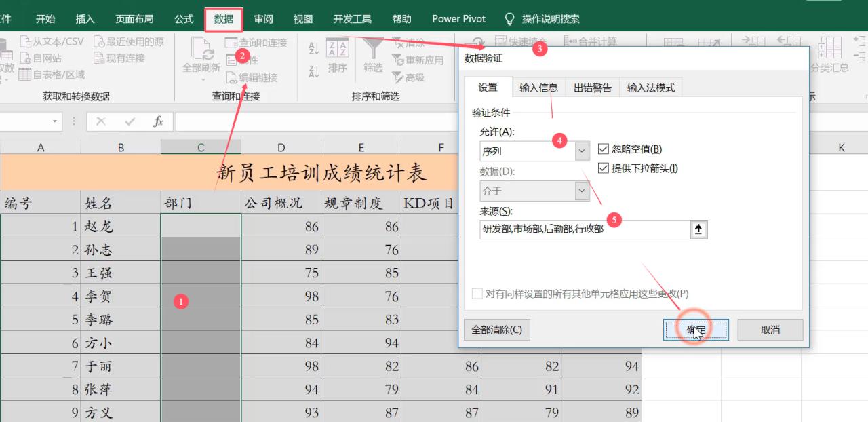
Task: Select column D header
Action: point(281,147)
